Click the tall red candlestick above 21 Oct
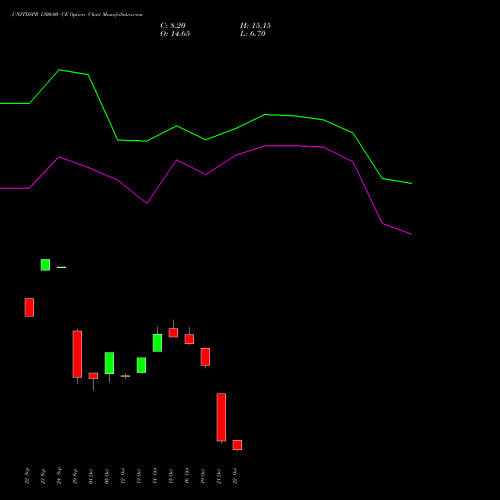 pos(221,417)
